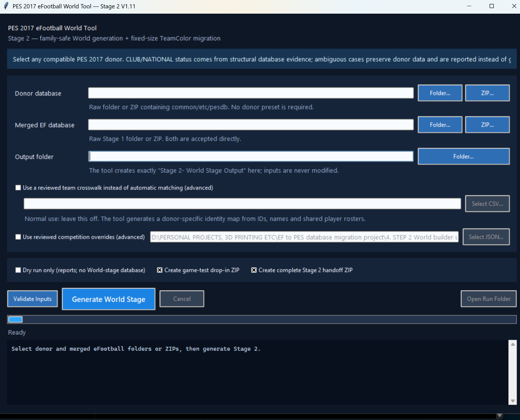
Task: Click the 'Donor database' label
Action: (38, 93)
